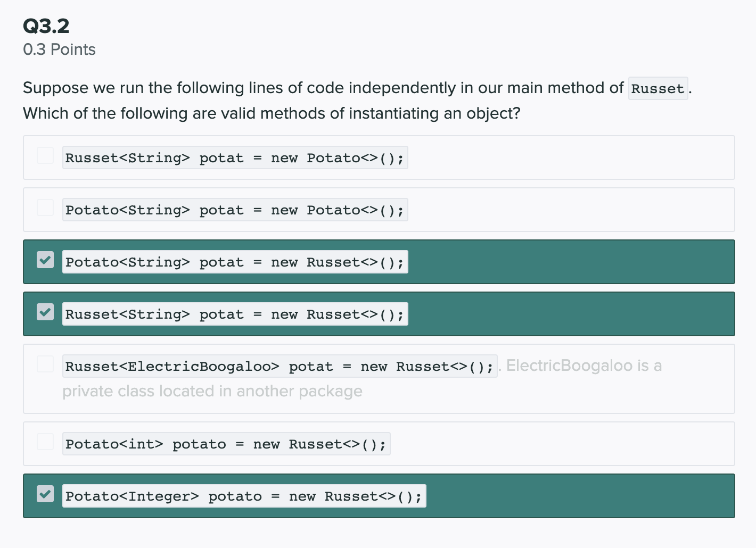Click the code text 'Russet<String> potat = new Russet<>();'
Image resolution: width=756 pixels, height=548 pixels.
(235, 314)
